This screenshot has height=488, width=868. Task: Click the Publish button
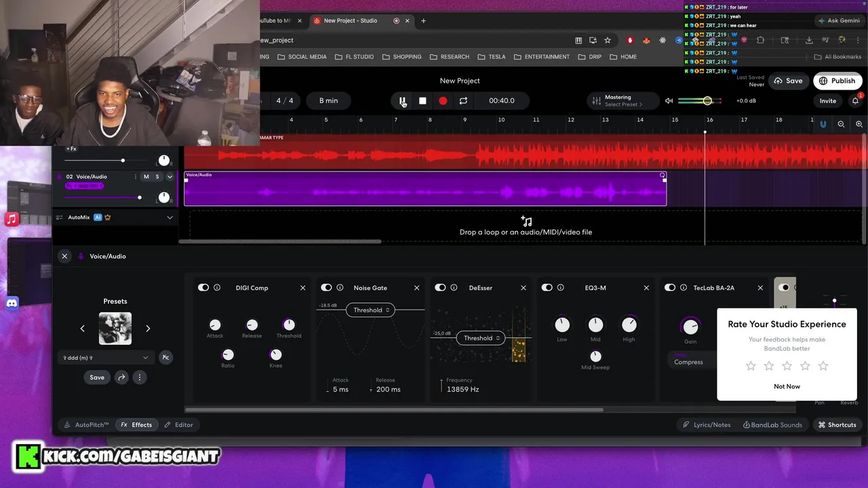point(837,81)
